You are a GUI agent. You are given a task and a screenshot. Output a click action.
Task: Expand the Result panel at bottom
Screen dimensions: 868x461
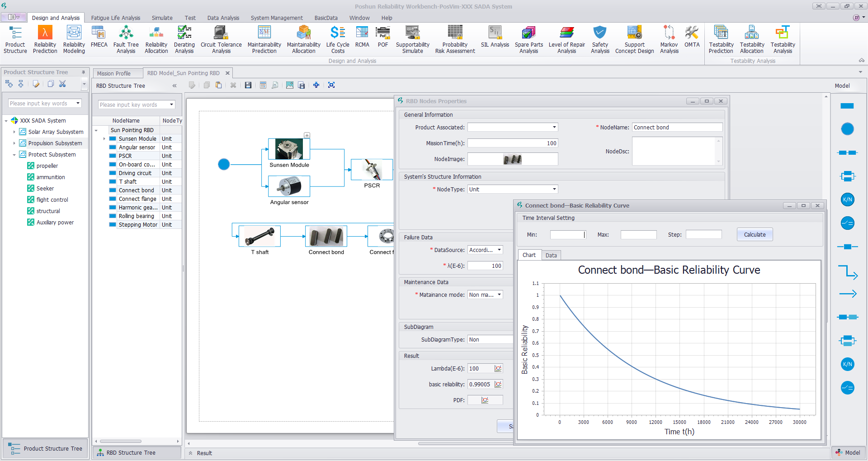point(191,453)
